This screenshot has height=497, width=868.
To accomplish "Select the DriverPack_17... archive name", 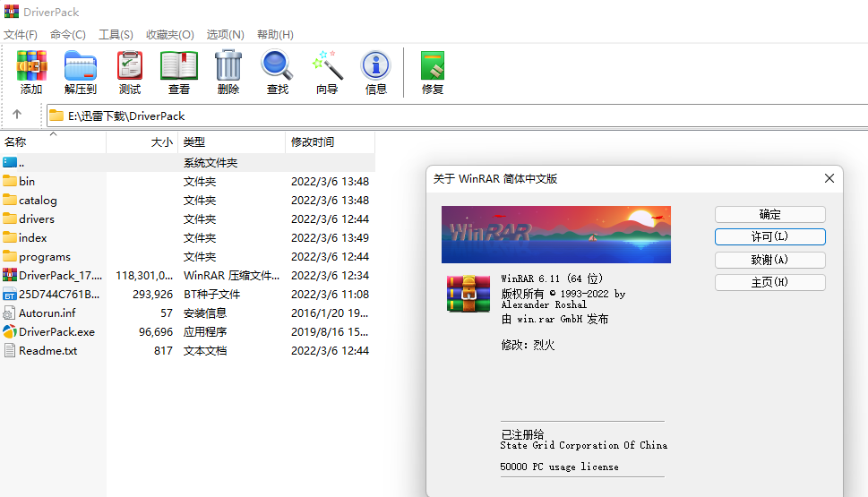I will pos(60,276).
